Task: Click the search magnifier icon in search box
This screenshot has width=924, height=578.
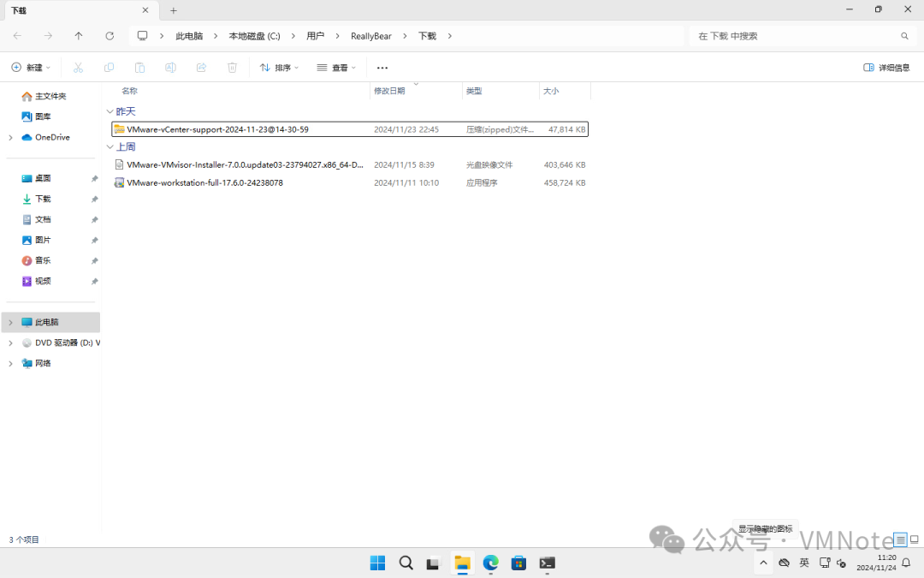Action: [x=904, y=36]
